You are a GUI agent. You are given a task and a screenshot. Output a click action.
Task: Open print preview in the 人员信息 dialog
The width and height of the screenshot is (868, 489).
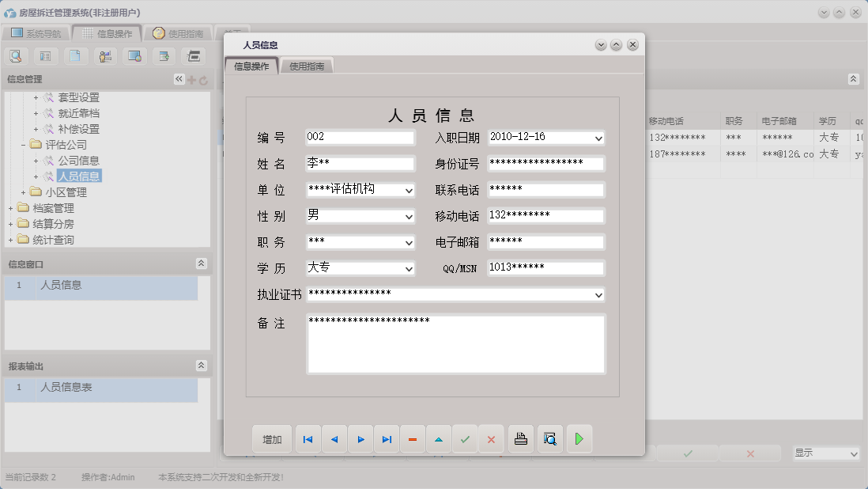pyautogui.click(x=550, y=438)
